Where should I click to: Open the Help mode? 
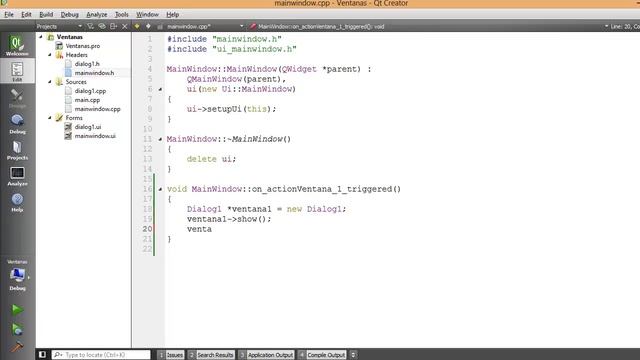[x=17, y=202]
